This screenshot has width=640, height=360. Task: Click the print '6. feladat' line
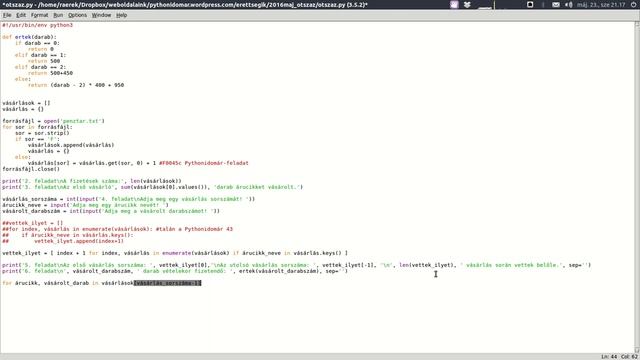175,271
